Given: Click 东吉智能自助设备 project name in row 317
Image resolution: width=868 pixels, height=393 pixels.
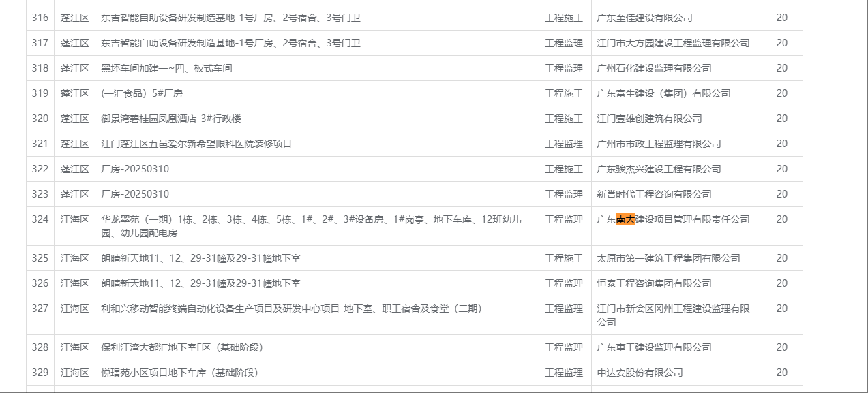Looking at the screenshot, I should tap(230, 43).
